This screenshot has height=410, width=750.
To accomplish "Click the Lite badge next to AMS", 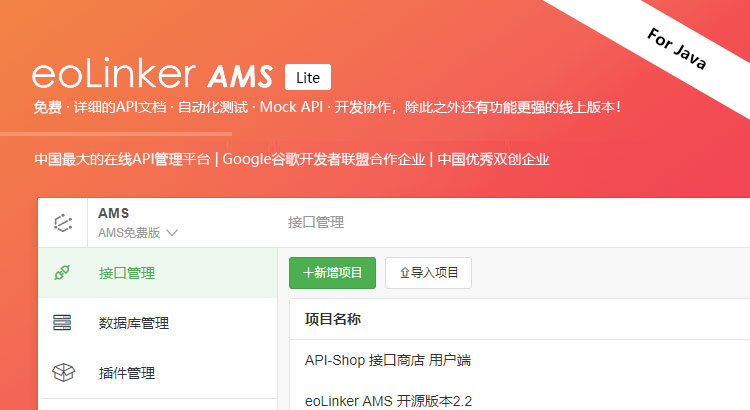I will coord(308,77).
